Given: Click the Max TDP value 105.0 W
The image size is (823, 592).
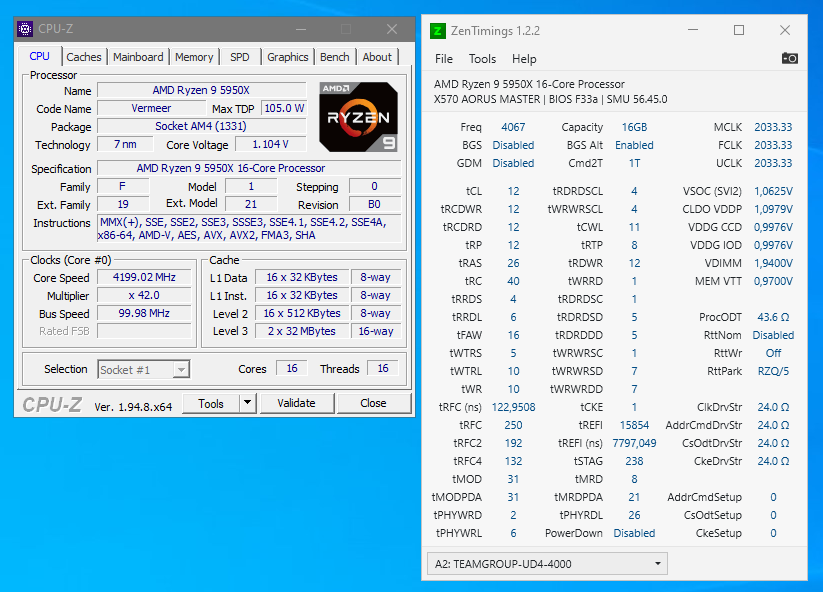Looking at the screenshot, I should (284, 108).
